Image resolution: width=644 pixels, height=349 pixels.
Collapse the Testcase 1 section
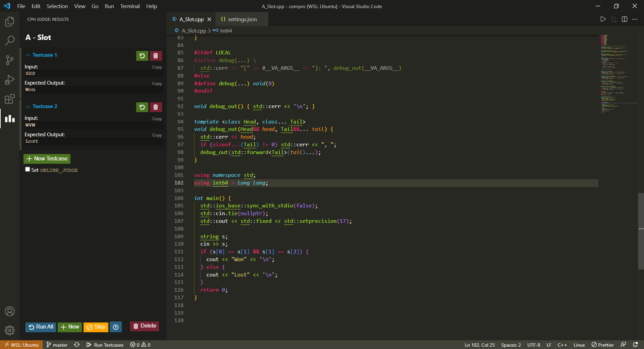coord(28,55)
